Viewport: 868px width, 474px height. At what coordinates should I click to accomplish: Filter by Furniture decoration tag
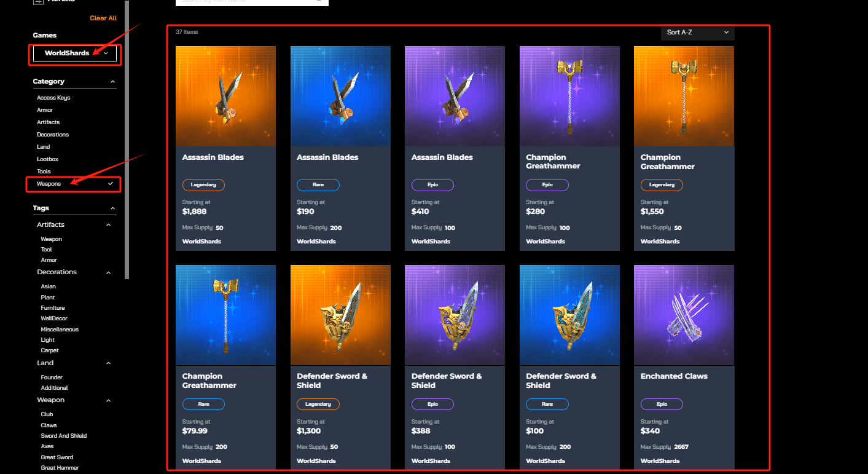(53, 308)
